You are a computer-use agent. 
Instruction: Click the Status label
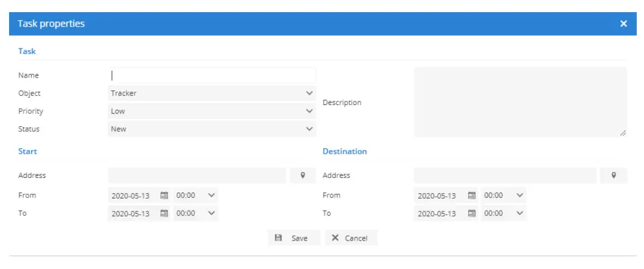29,129
